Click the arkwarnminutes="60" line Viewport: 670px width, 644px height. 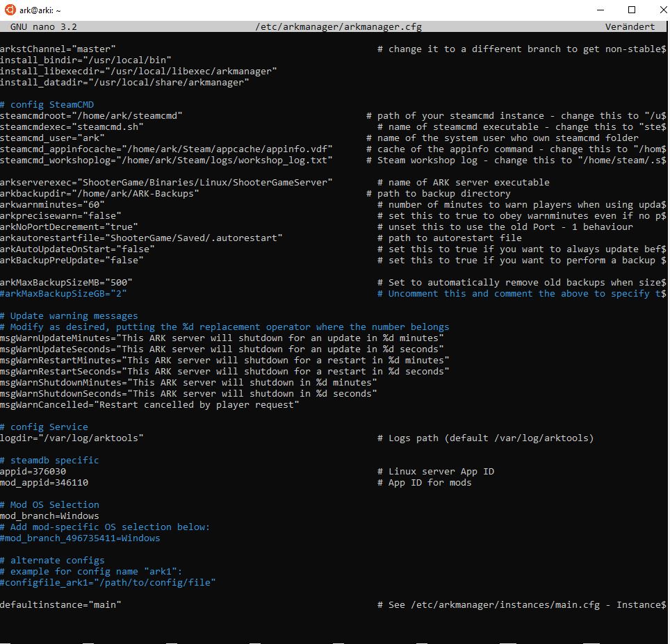point(52,204)
